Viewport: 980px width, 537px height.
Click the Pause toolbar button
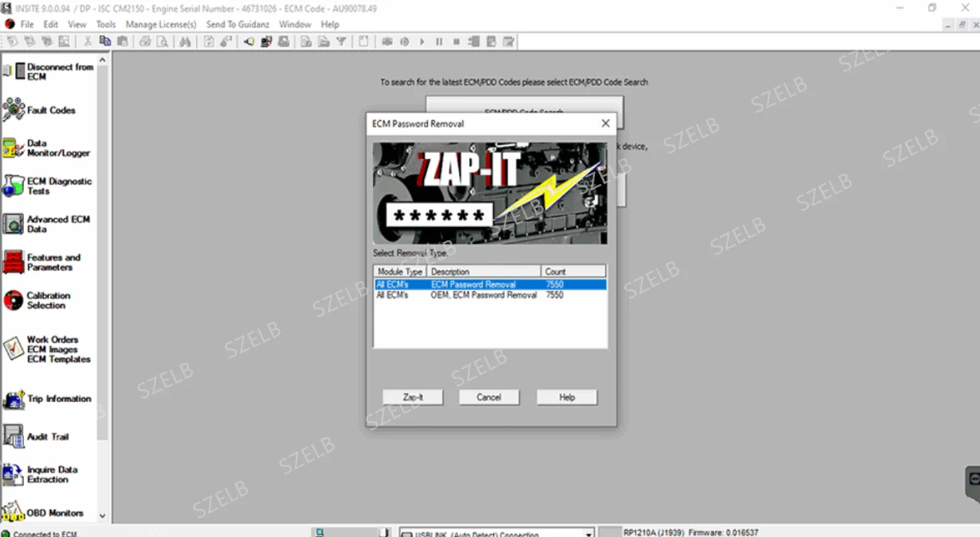tap(439, 42)
